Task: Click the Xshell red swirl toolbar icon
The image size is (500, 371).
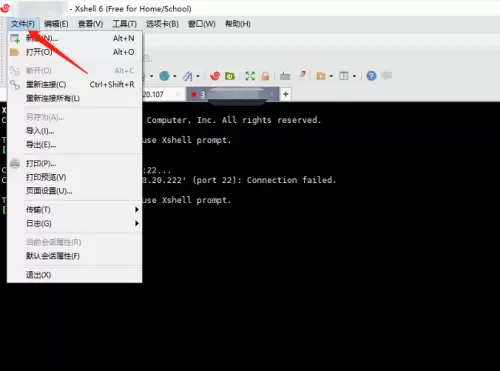Action: pos(215,76)
